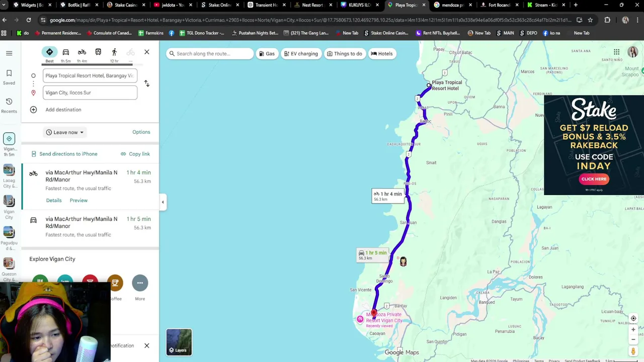The width and height of the screenshot is (644, 362).
Task: Collapse the side panel with arrow
Action: [163, 202]
